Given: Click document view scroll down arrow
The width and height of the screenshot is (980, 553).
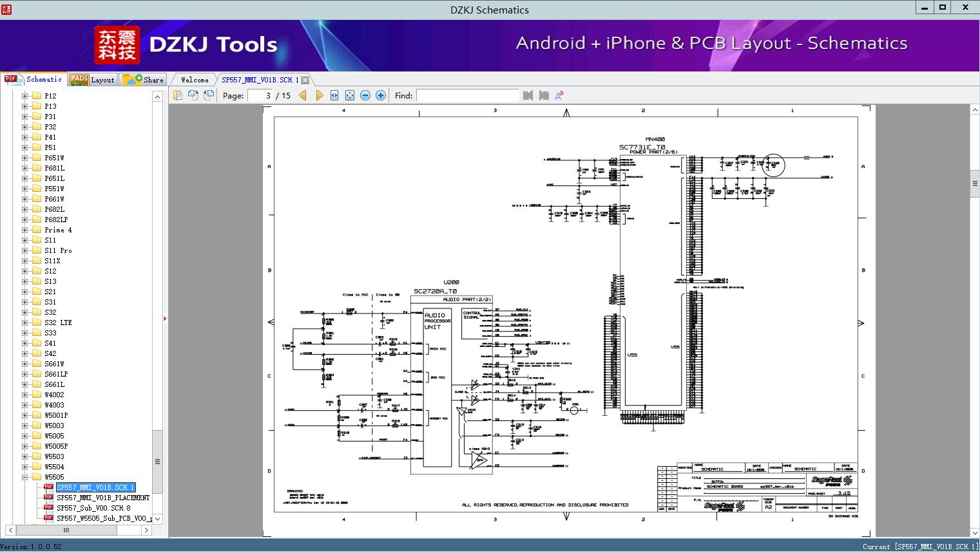Looking at the screenshot, I should 975,533.
